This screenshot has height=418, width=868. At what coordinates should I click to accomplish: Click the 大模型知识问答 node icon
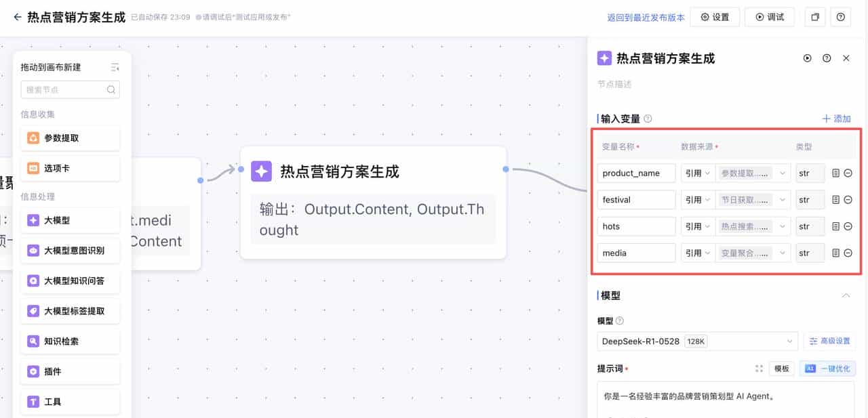click(33, 280)
